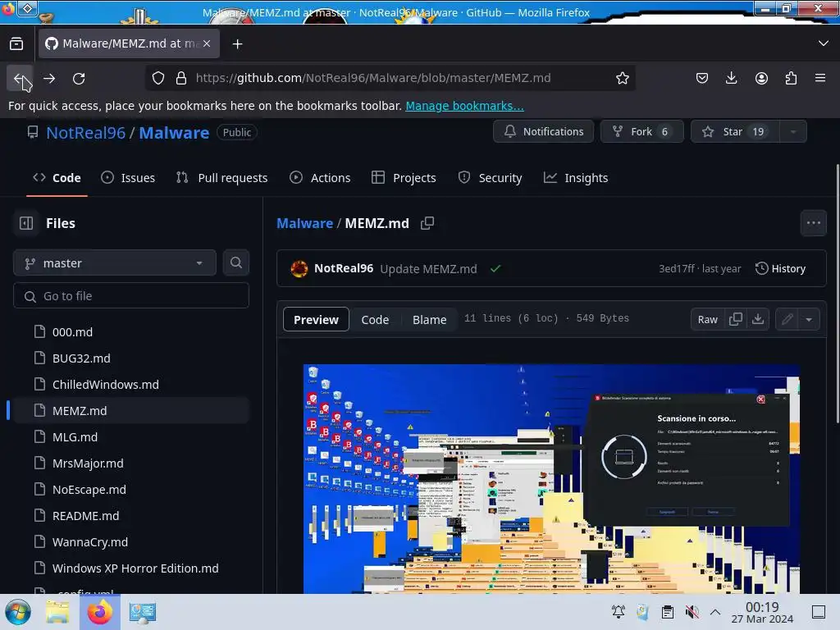This screenshot has height=630, width=840.
Task: Open commit 3ed17ff link
Action: pos(676,269)
